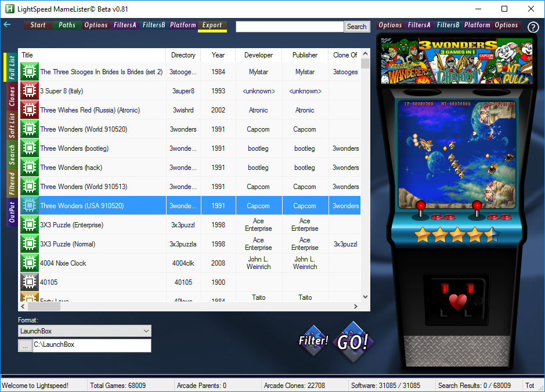This screenshot has width=545, height=392.
Task: Click the game list's scroll down arrow
Action: click(365, 297)
